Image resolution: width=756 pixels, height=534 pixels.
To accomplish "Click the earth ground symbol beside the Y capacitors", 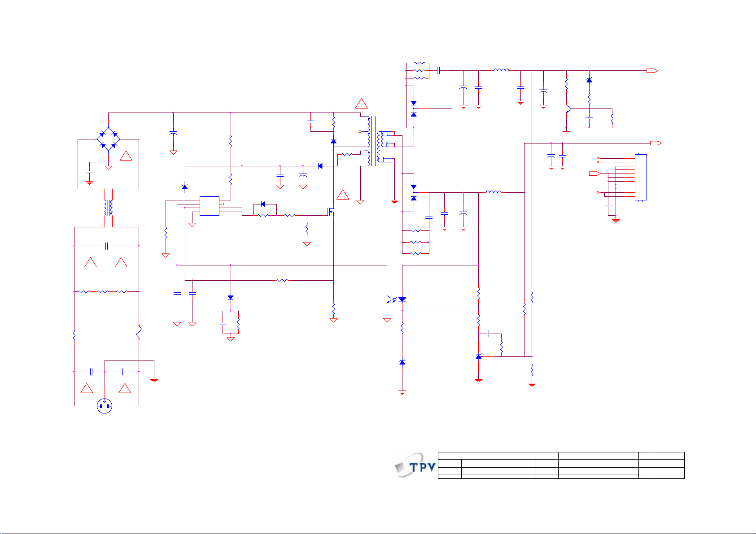I will (x=154, y=381).
